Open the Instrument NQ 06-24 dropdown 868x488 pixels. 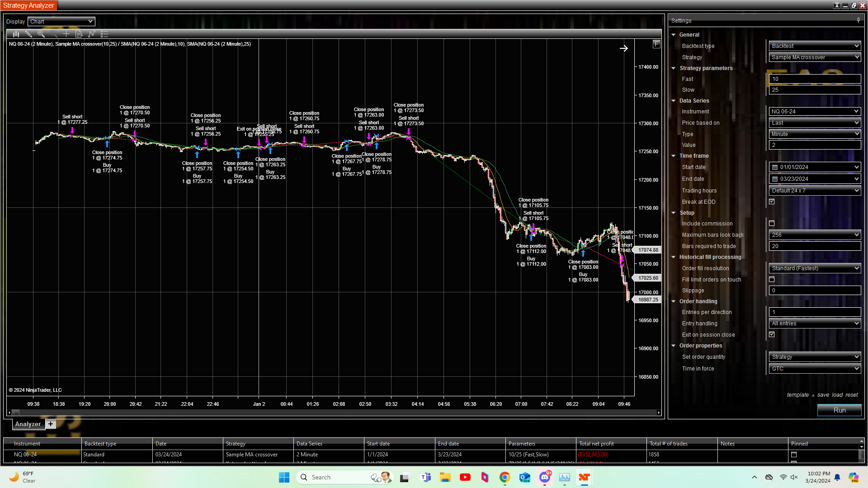(x=815, y=112)
